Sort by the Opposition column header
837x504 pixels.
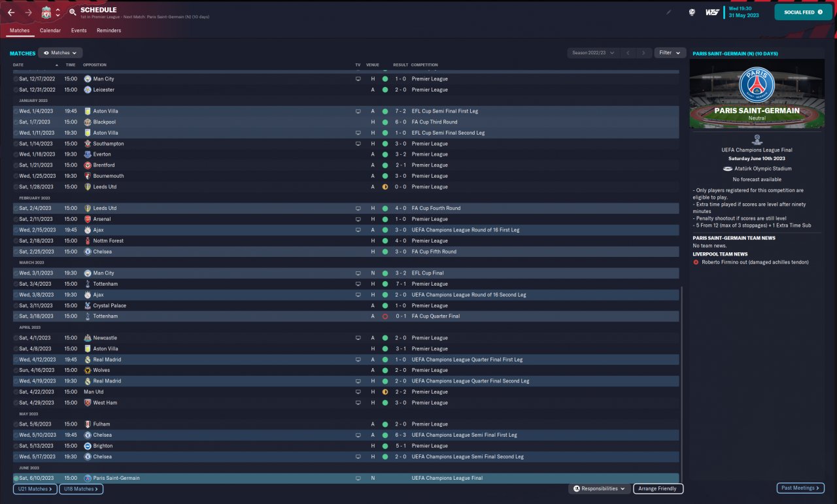tap(95, 65)
